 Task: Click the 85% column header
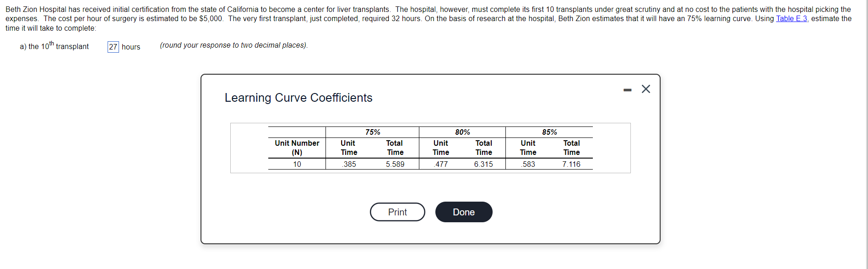[549, 132]
